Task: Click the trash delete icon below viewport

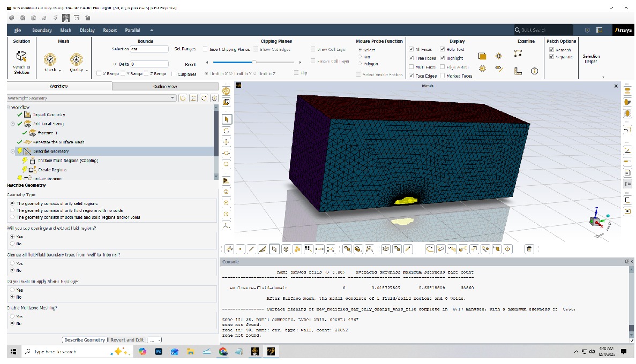Action: point(529,249)
